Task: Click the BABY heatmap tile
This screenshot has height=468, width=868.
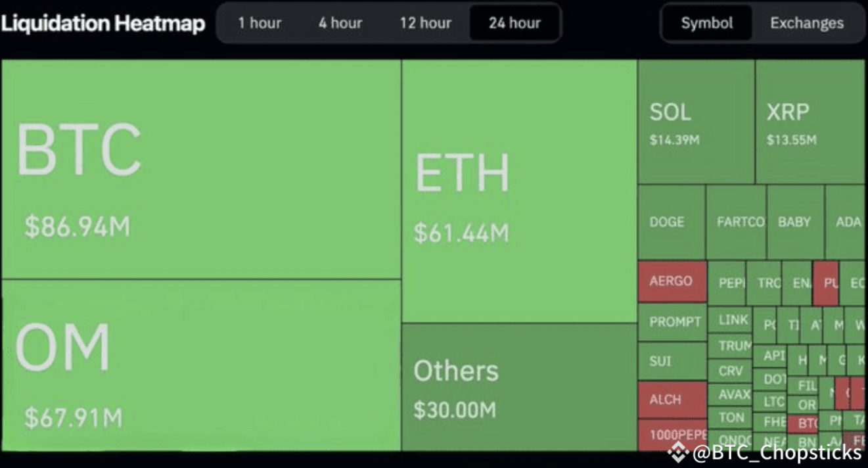Action: pyautogui.click(x=796, y=222)
